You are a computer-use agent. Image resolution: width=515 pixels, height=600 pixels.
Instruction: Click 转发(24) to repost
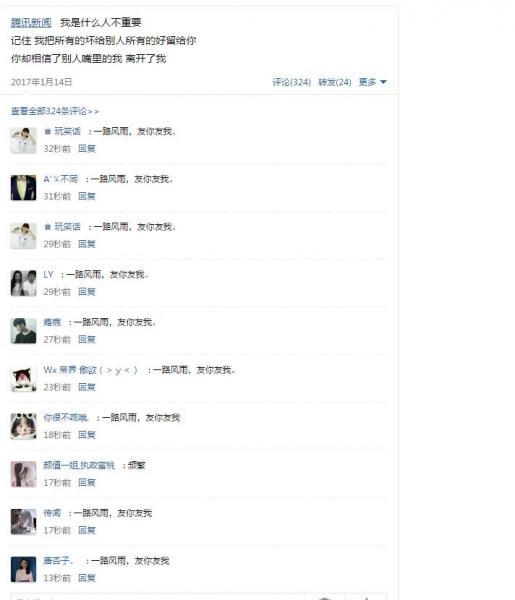335,82
